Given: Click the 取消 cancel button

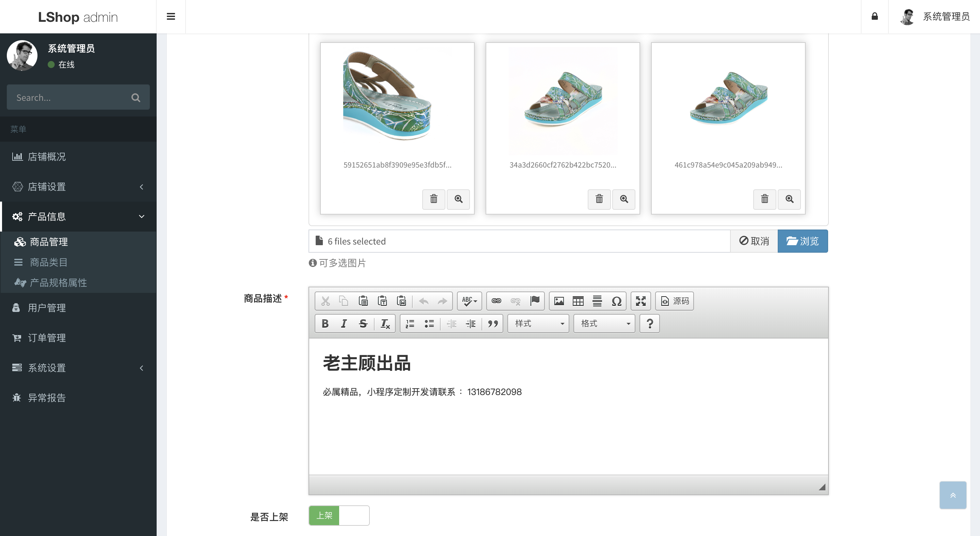Looking at the screenshot, I should coord(754,241).
